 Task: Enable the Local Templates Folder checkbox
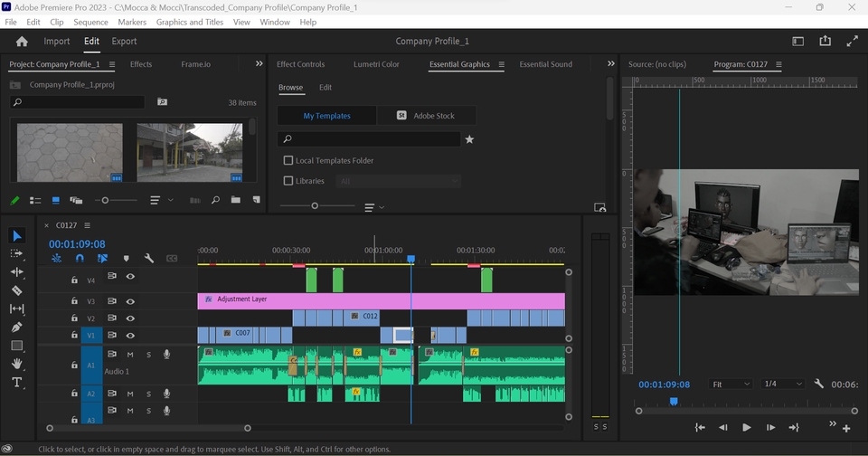(x=288, y=160)
